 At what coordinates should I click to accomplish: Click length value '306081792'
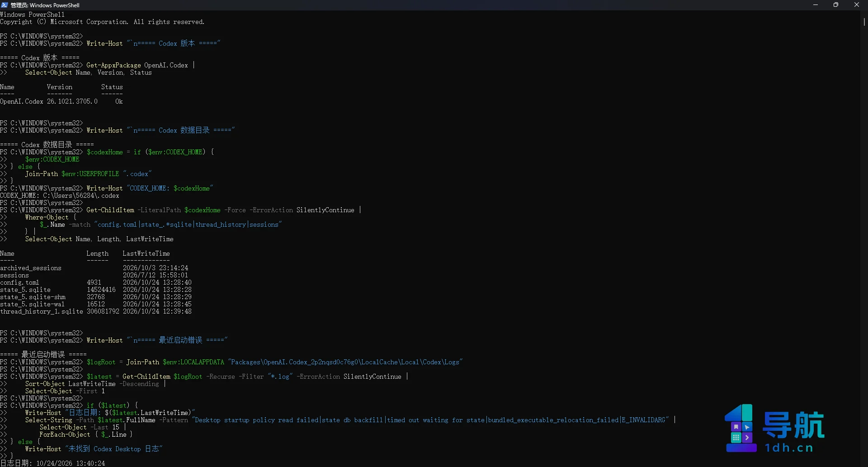[x=103, y=311]
